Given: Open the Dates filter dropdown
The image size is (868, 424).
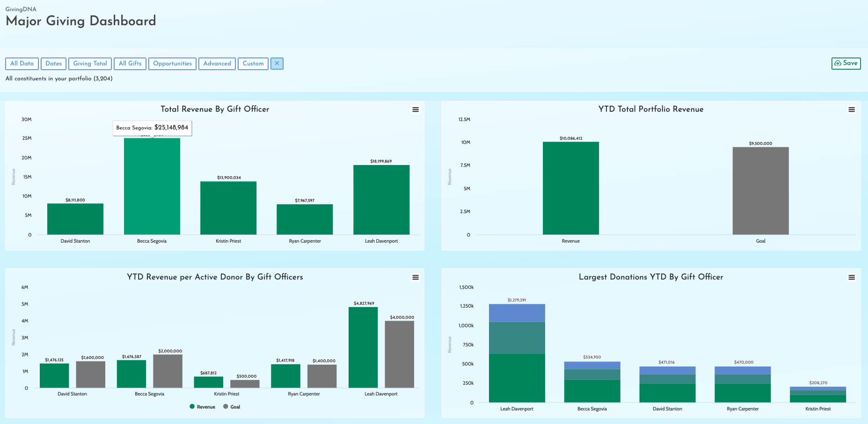Looking at the screenshot, I should (53, 64).
